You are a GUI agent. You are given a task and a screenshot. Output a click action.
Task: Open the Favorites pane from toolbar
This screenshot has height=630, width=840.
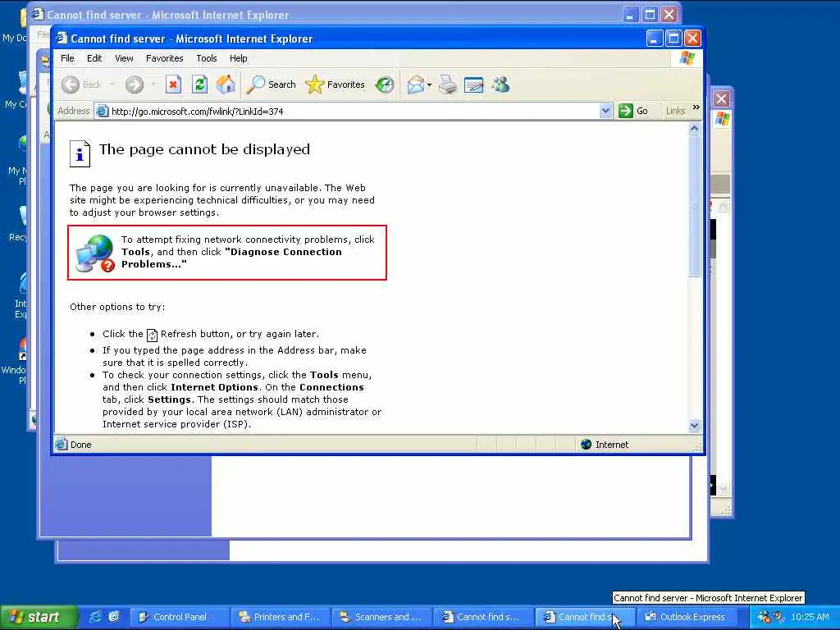tap(335, 84)
